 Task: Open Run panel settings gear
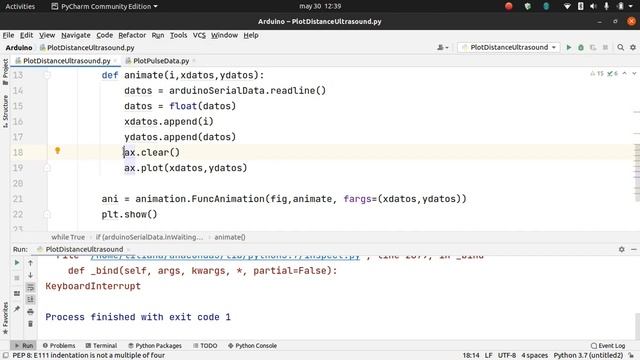[x=621, y=249]
